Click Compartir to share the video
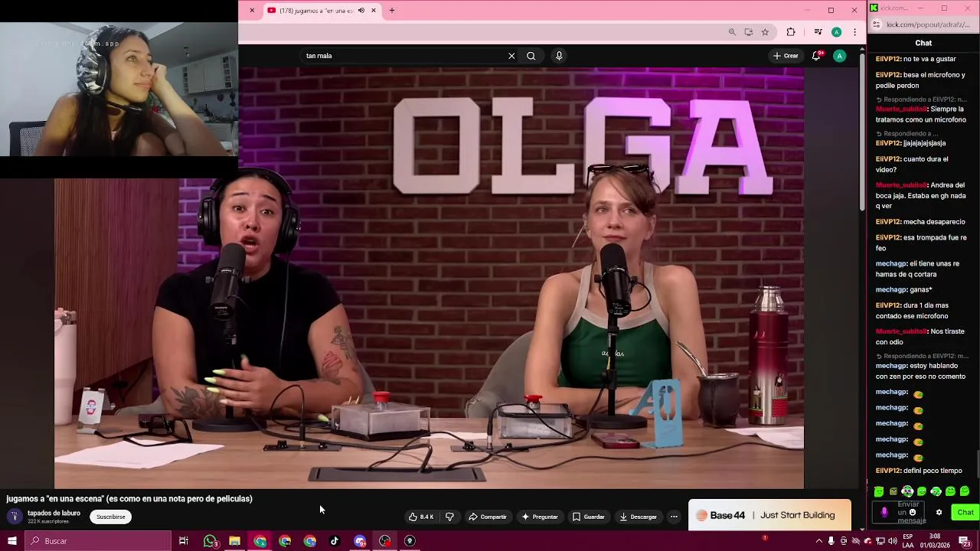 (488, 517)
